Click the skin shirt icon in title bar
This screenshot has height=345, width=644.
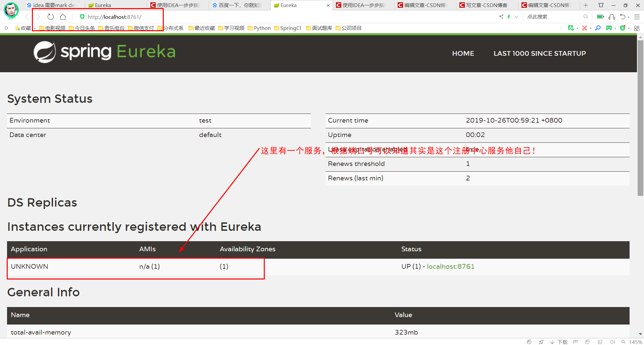(601, 5)
